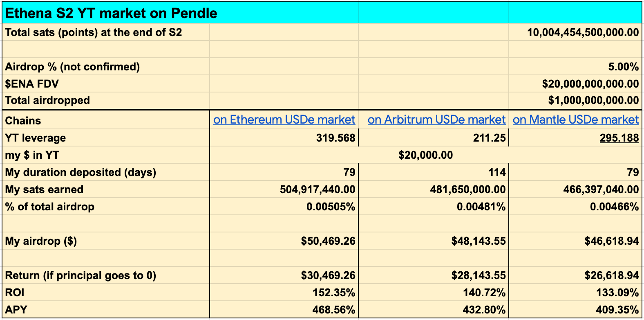This screenshot has height=320, width=644.
Task: Click the Chains row label cell
Action: click(x=23, y=121)
